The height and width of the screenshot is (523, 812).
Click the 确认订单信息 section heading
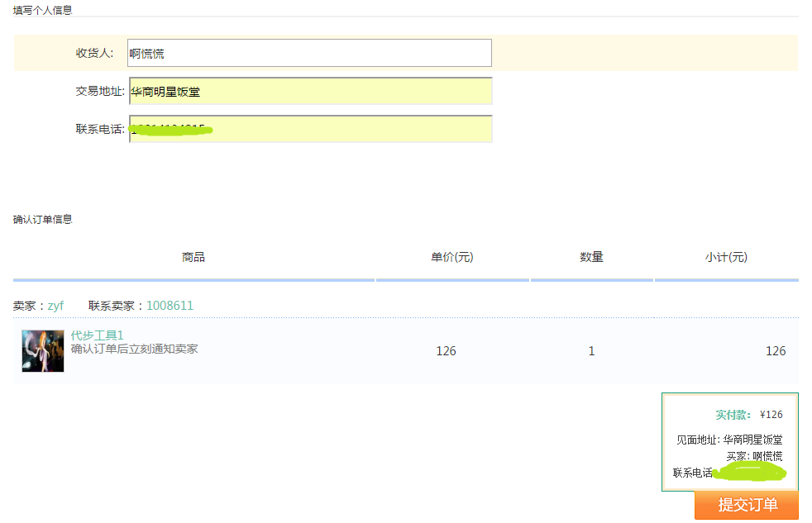point(42,219)
